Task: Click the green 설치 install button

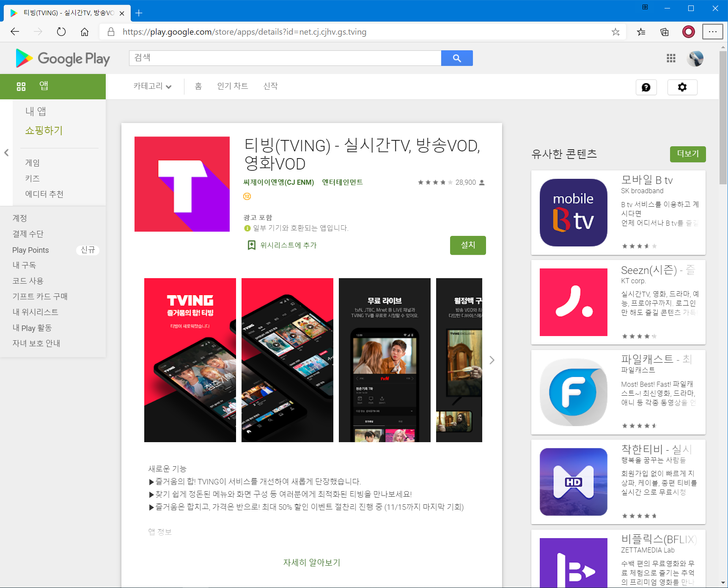Action: pos(468,245)
